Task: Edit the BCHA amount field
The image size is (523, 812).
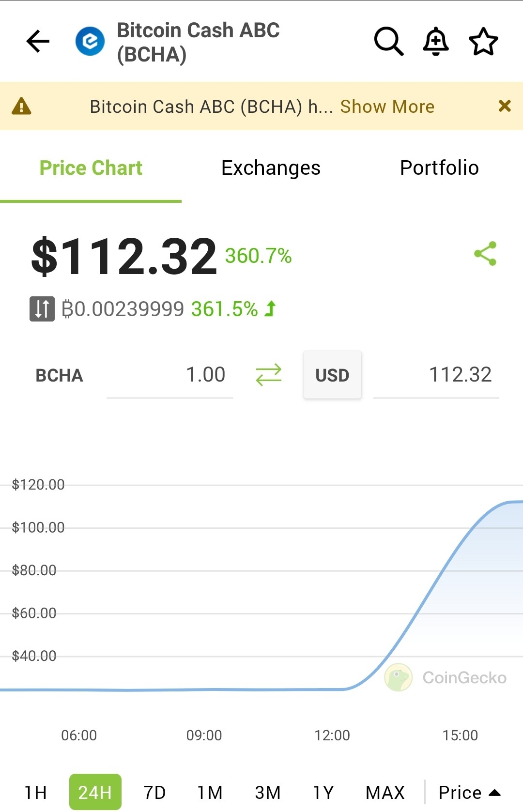Action: [x=170, y=375]
